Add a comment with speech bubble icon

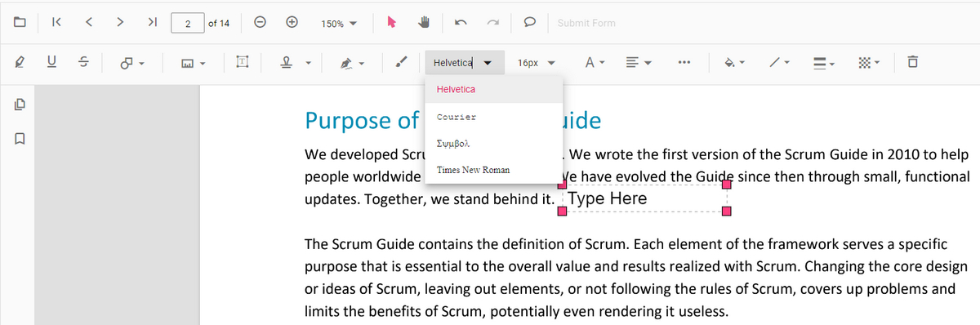click(x=529, y=23)
